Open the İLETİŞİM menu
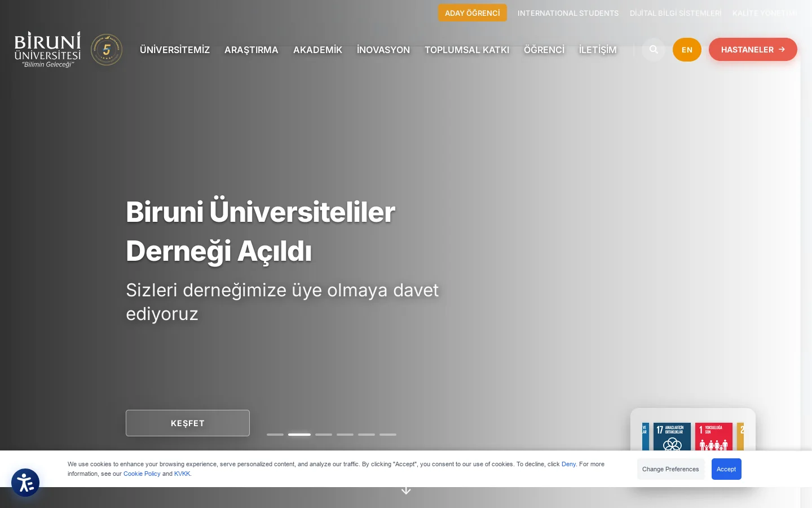 (598, 50)
